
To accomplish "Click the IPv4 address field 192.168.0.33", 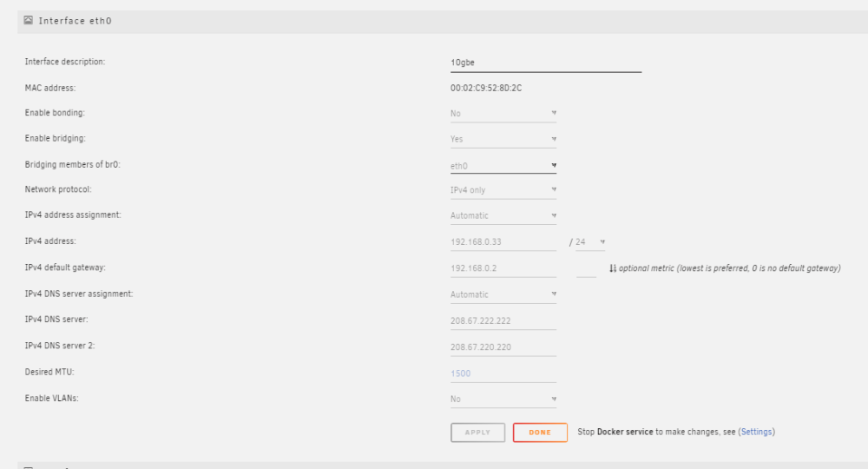I will [503, 242].
